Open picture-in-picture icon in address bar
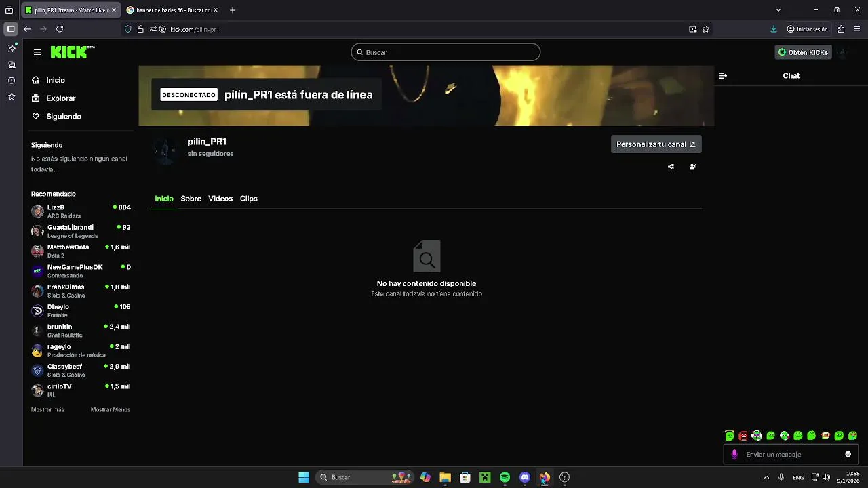The height and width of the screenshot is (488, 868). point(692,29)
